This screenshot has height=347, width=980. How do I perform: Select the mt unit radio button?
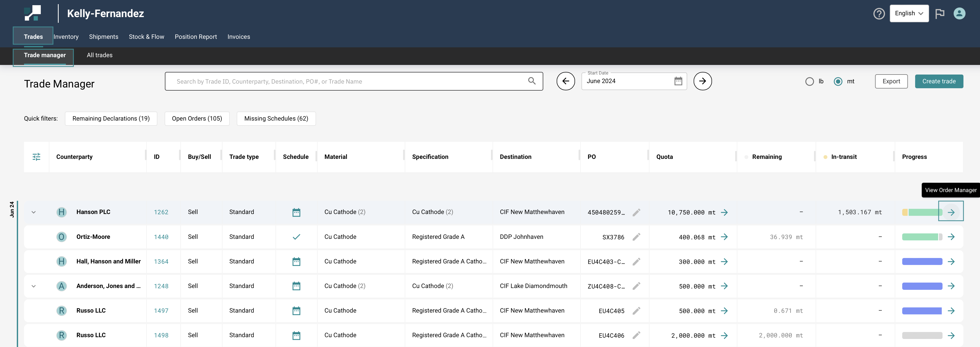point(838,82)
